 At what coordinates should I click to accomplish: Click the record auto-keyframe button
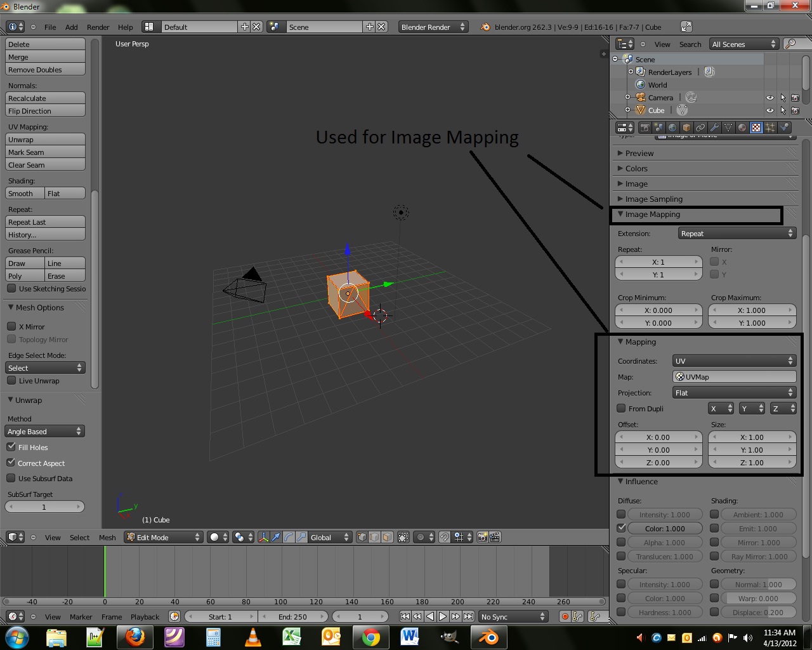point(565,616)
